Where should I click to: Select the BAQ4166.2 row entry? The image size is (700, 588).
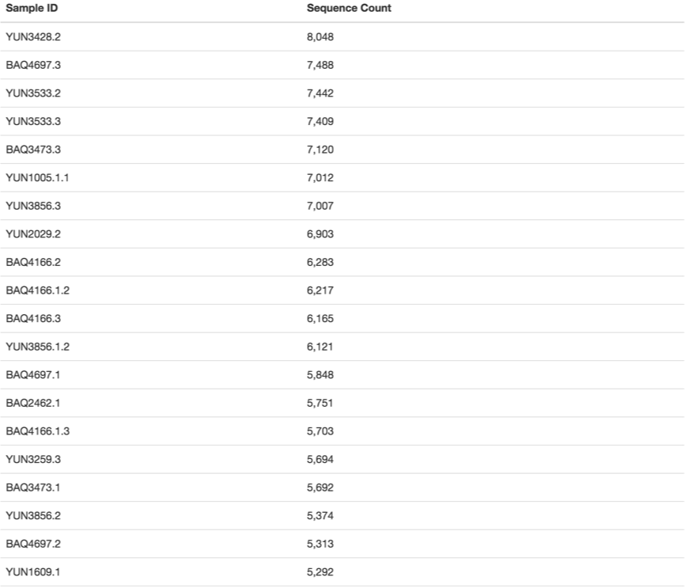(33, 262)
